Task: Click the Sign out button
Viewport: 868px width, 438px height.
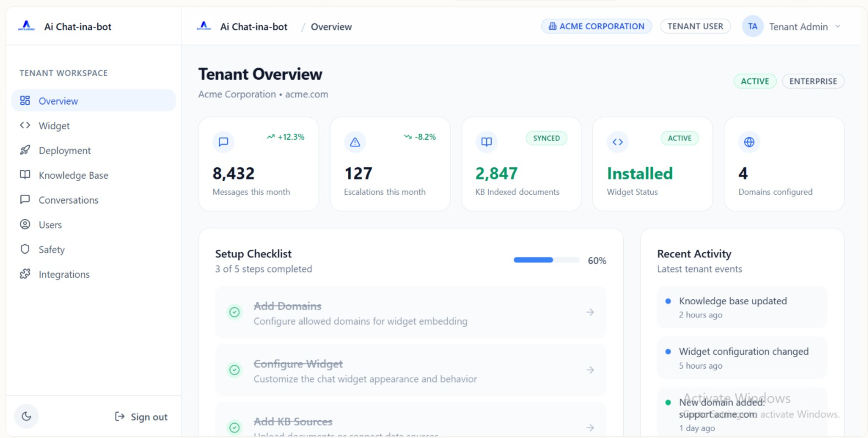Action: (x=141, y=417)
